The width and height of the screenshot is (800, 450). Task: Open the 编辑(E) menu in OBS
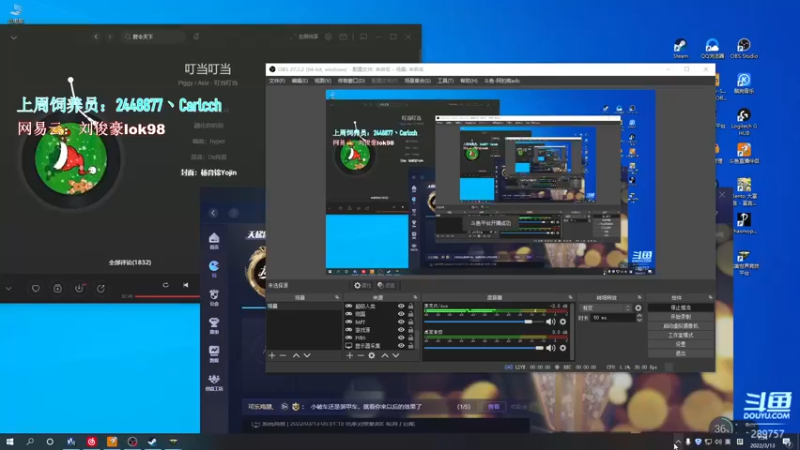tap(299, 81)
